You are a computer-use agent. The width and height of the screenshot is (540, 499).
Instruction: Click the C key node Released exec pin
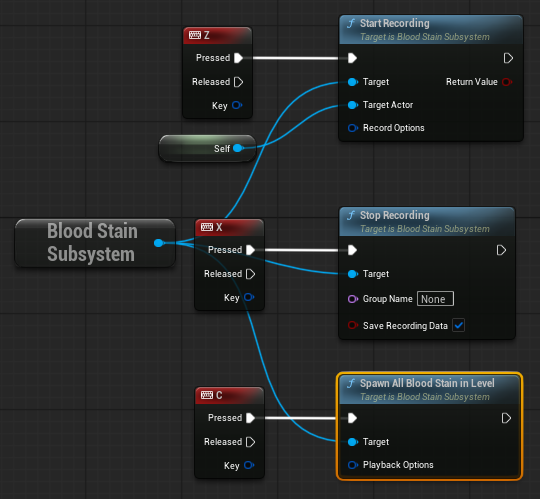[x=250, y=442]
